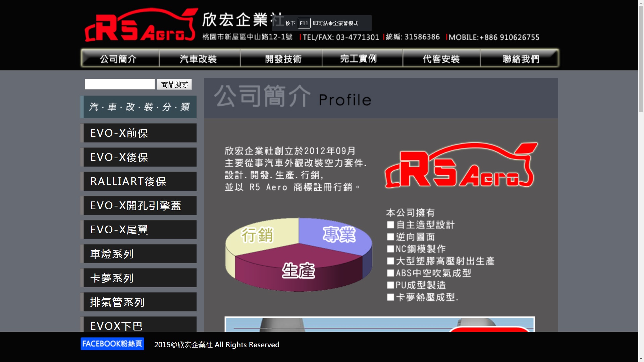644x362 pixels.
Task: Open the 代客安裝 navigation menu item
Action: click(441, 59)
